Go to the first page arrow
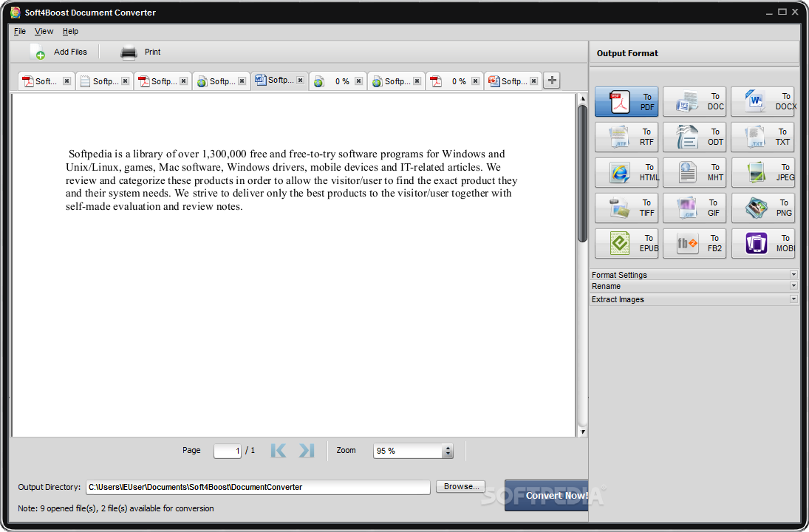809x532 pixels. [278, 451]
